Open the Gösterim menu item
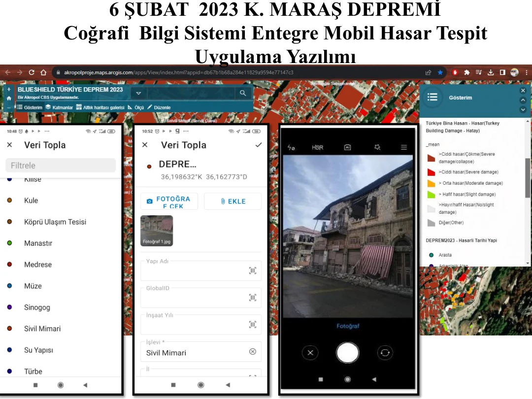This screenshot has height=399, width=532. tap(30, 107)
